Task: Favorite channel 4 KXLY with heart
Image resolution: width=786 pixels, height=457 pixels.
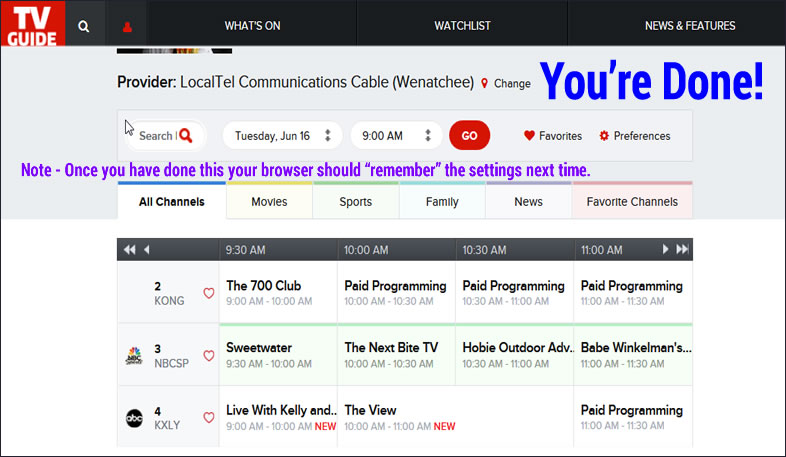Action: pos(209,417)
